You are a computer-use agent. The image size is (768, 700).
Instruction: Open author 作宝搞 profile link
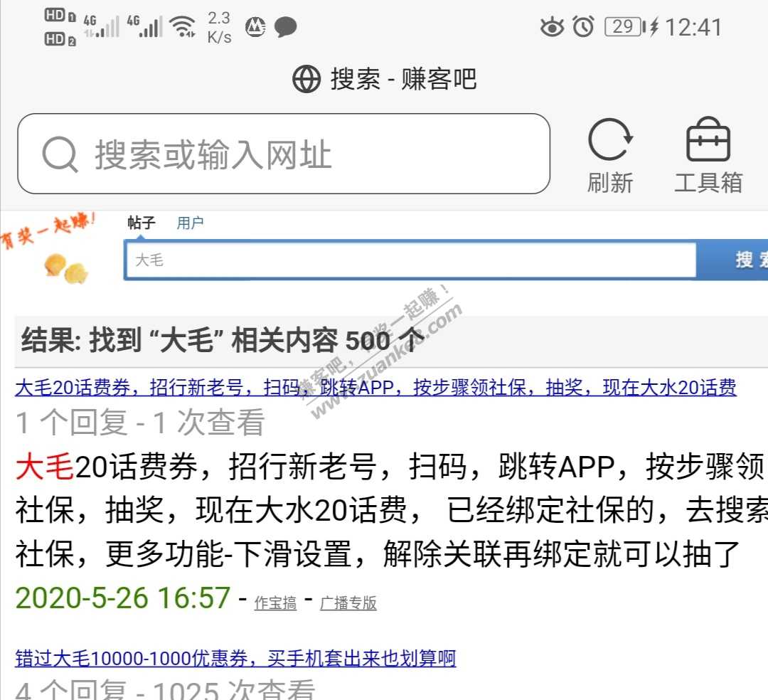(275, 603)
